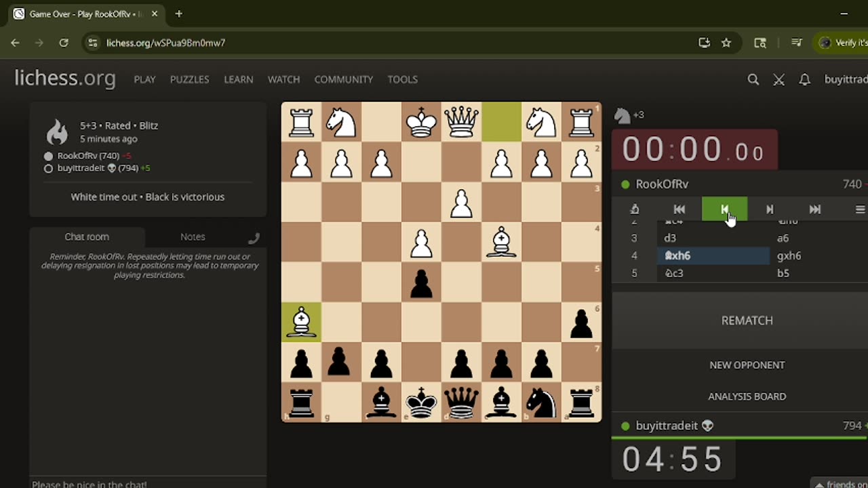The height and width of the screenshot is (488, 868).
Task: Open buyittradeit user menu top right
Action: coord(846,79)
